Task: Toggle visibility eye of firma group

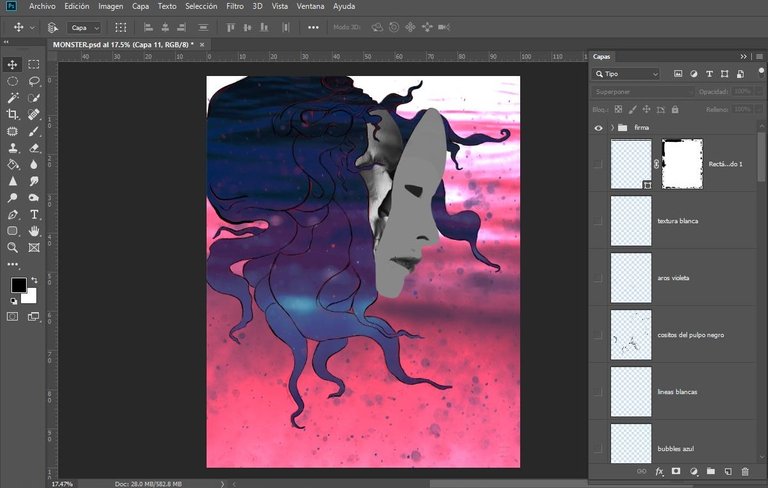Action: 599,128
